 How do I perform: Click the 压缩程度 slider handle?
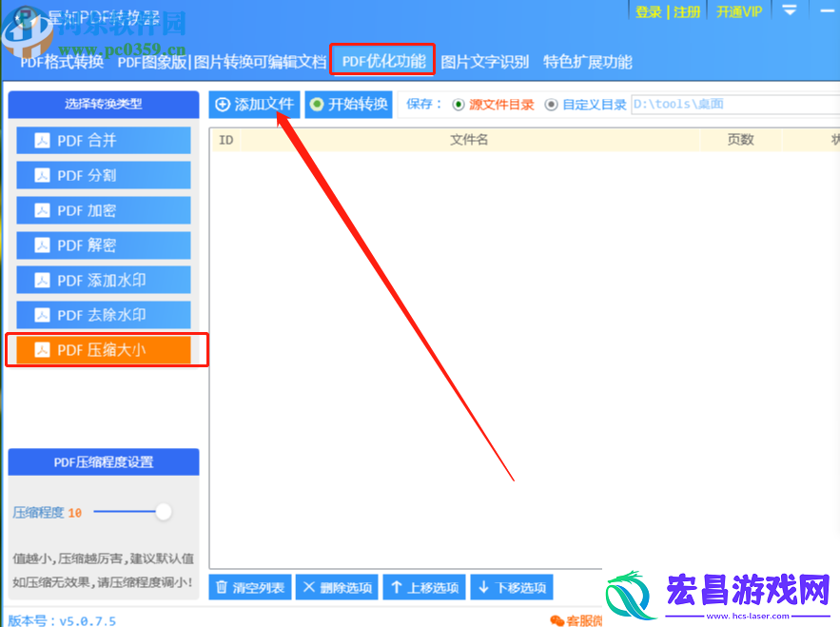click(164, 512)
